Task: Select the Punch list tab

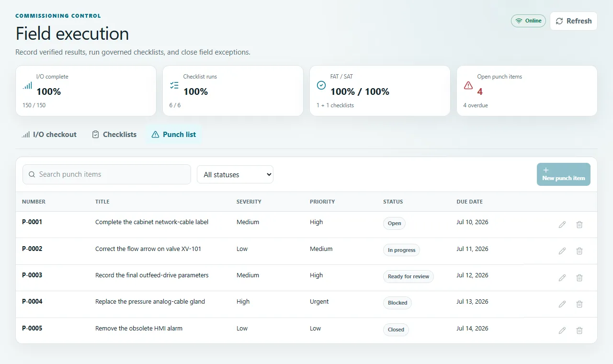Action: [x=173, y=135]
